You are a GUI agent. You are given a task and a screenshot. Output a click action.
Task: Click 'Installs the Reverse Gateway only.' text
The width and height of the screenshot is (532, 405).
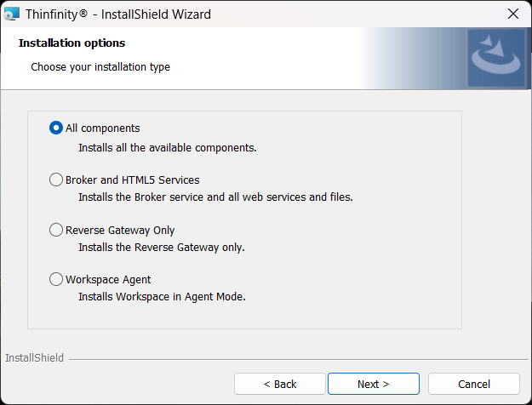tap(162, 248)
